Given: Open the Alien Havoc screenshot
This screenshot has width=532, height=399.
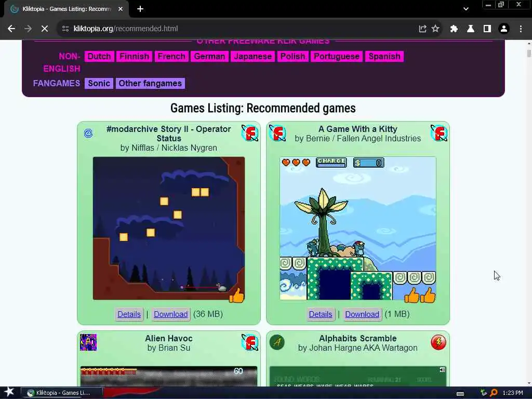Looking at the screenshot, I should 169,376.
